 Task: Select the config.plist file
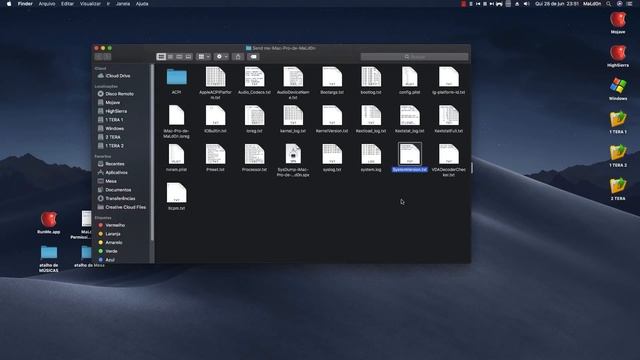pyautogui.click(x=409, y=78)
